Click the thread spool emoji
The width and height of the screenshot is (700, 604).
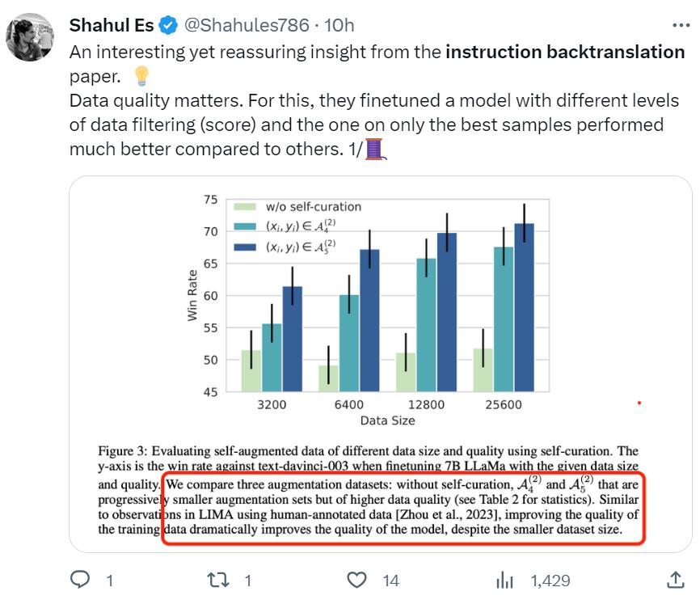click(x=375, y=149)
